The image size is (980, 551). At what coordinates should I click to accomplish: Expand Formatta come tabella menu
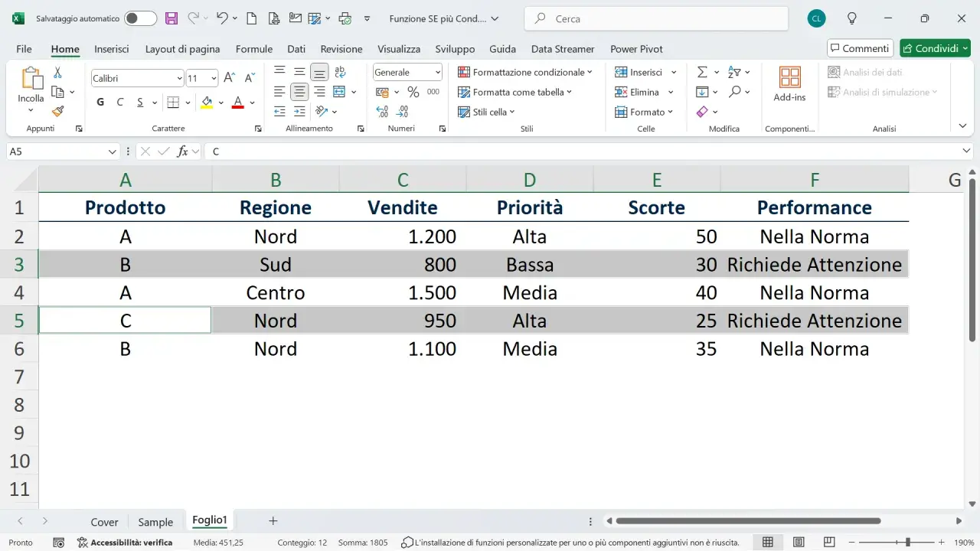[x=514, y=92]
